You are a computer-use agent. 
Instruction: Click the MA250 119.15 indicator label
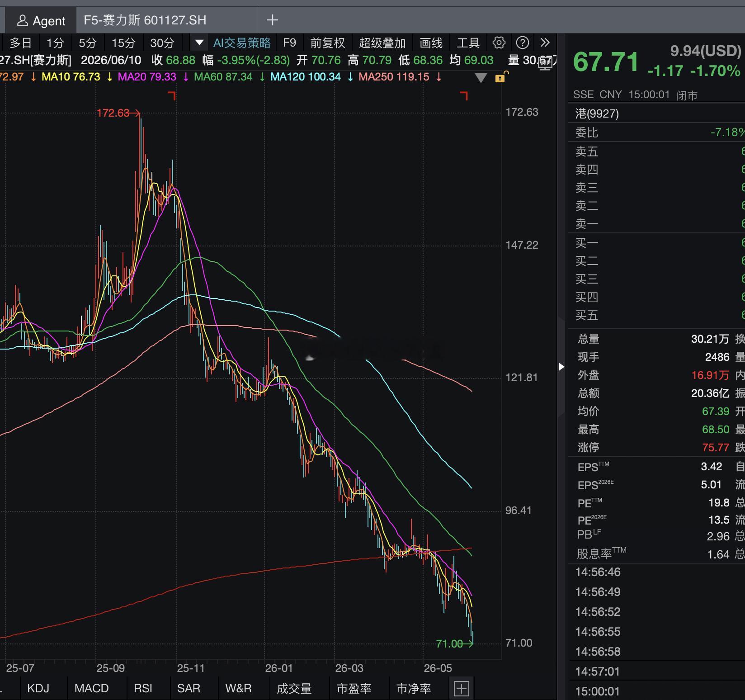394,77
